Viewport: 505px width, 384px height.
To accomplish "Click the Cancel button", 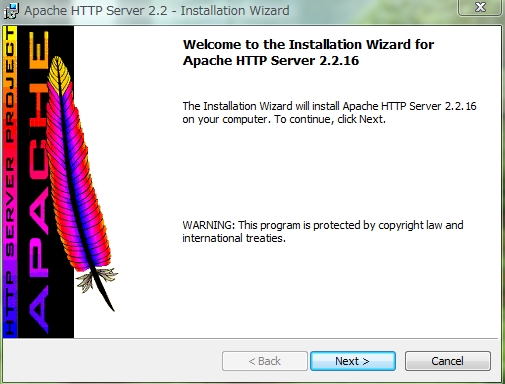I will point(448,361).
